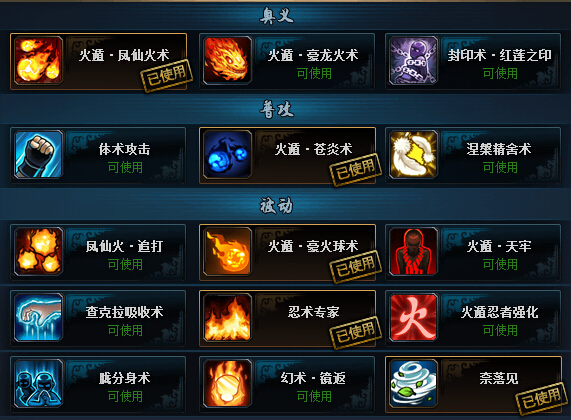Screen dimensions: 571x420
Task: Select the 涅槃精舍术 feather icon
Action: pos(413,154)
